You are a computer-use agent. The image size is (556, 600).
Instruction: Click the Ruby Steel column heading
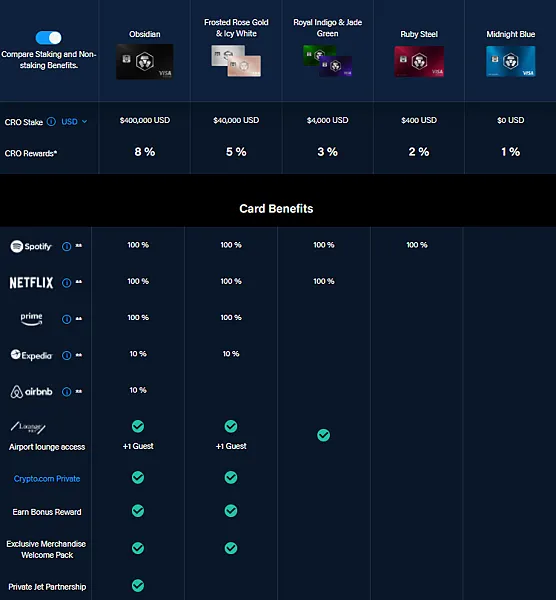pyautogui.click(x=419, y=34)
